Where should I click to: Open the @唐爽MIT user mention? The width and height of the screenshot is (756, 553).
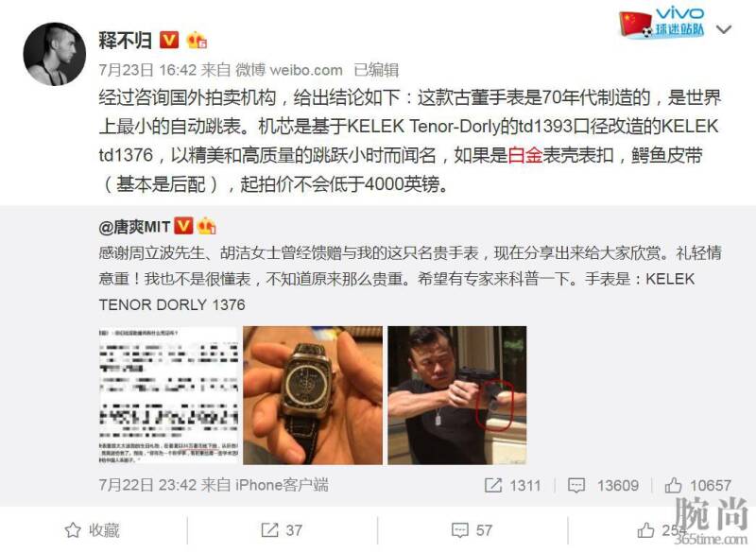tap(134, 226)
